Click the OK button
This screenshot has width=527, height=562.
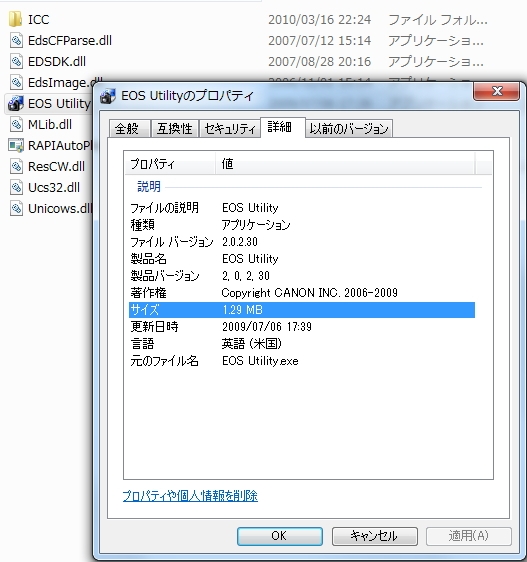[280, 536]
